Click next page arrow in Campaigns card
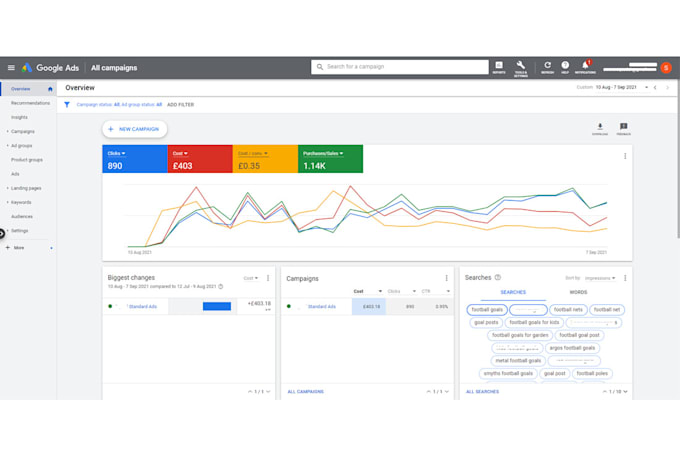Viewport: 680px width, 457px height. tap(447, 392)
